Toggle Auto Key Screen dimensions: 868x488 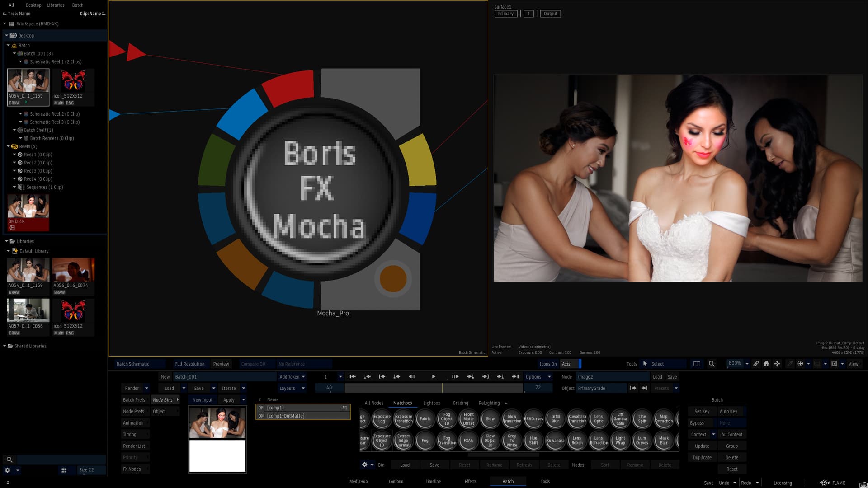click(x=728, y=412)
